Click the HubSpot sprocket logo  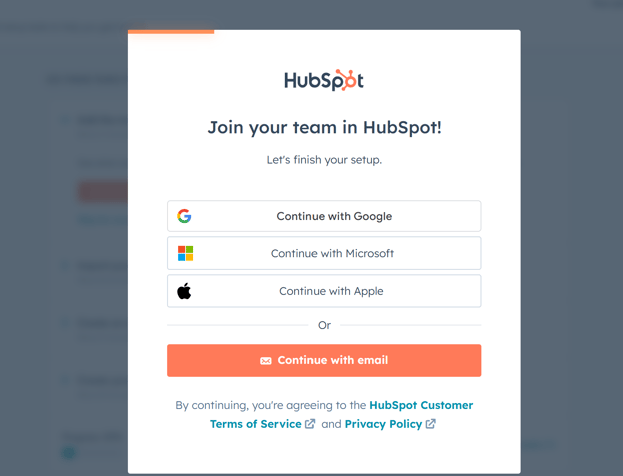tap(324, 80)
